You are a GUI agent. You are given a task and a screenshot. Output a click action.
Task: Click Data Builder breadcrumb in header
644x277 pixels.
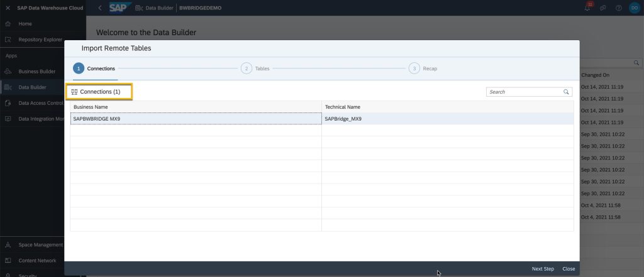[x=155, y=8]
